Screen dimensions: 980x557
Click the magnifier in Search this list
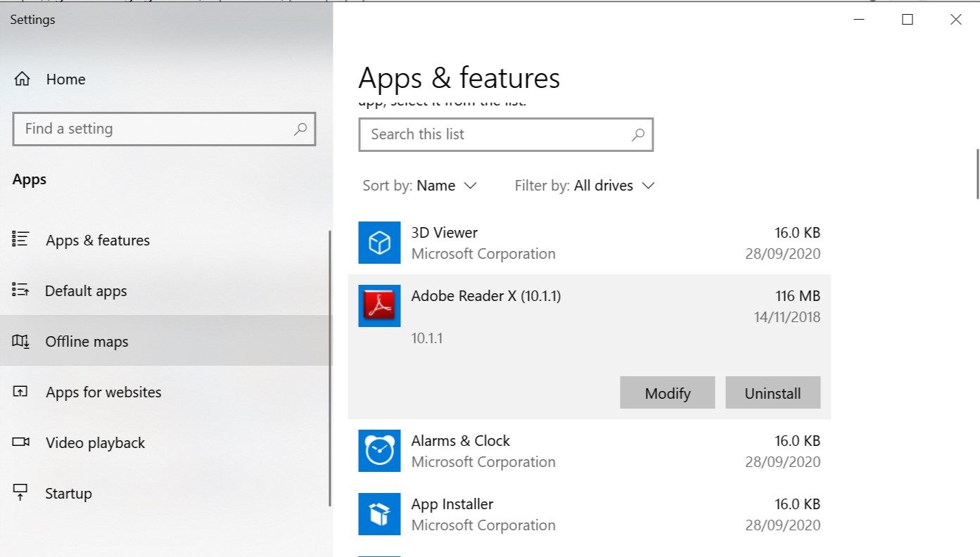(637, 134)
